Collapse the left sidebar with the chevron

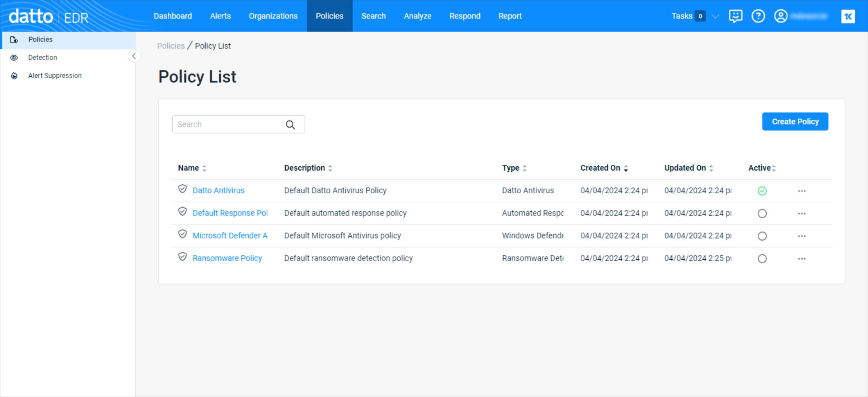pyautogui.click(x=134, y=56)
